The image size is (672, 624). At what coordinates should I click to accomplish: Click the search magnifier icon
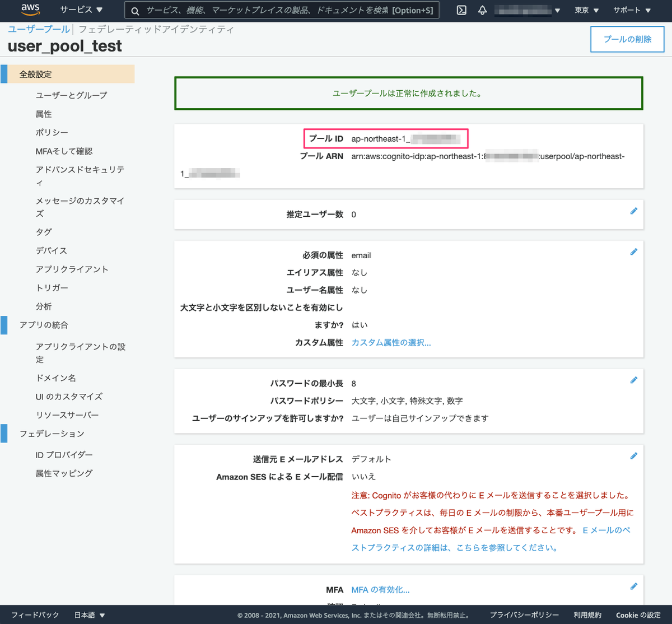[x=135, y=11]
